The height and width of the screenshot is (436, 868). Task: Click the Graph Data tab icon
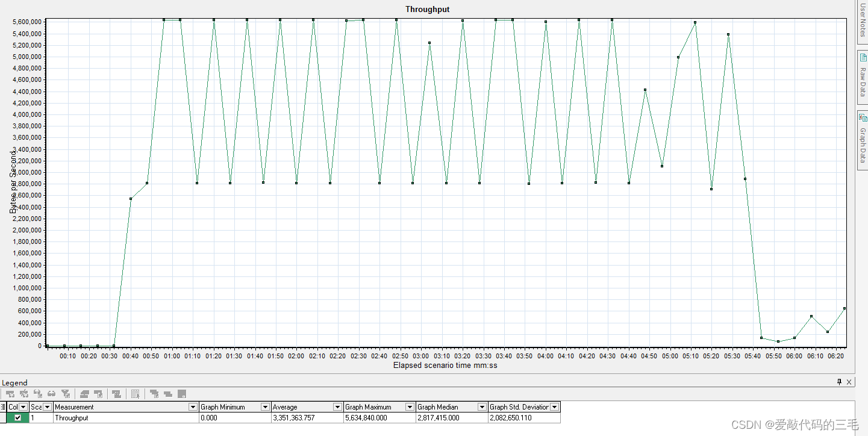(863, 118)
